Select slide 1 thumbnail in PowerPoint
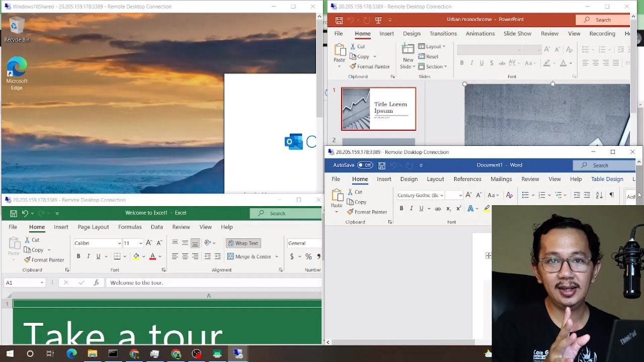Viewport: 644px width, 362px height. tap(378, 109)
